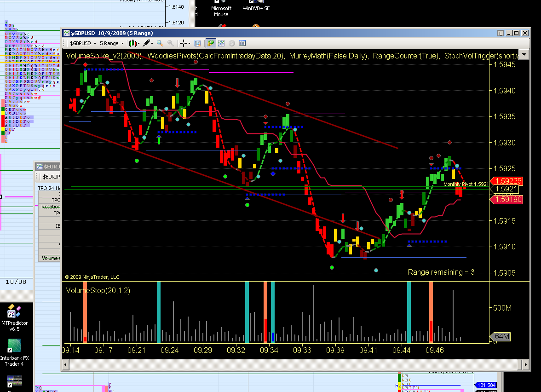Click the GBPUSD chart window title icon
Image resolution: width=541 pixels, height=392 pixels.
tap(66, 33)
